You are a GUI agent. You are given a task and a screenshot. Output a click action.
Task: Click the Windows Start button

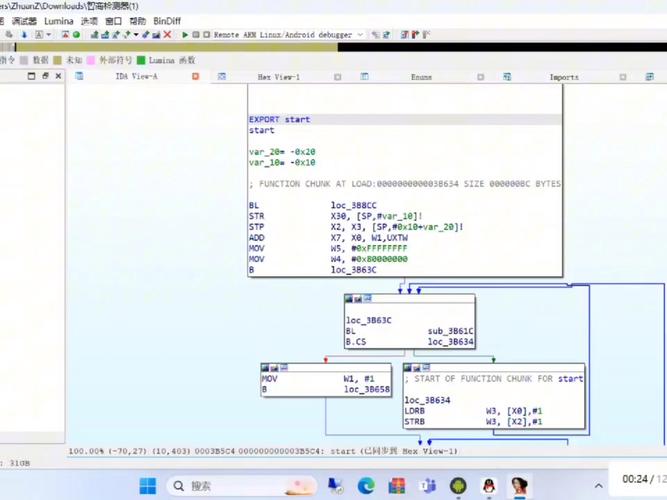coord(147,486)
